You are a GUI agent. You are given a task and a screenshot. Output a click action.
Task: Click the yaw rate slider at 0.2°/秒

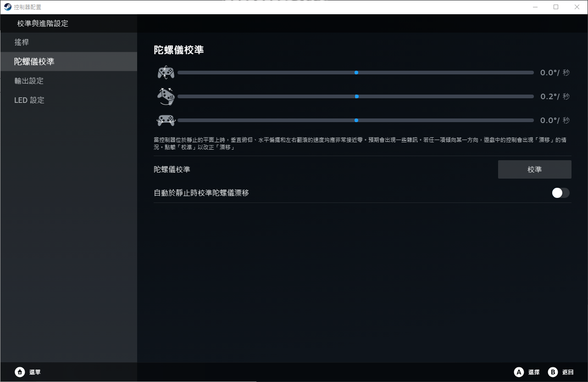coord(355,96)
